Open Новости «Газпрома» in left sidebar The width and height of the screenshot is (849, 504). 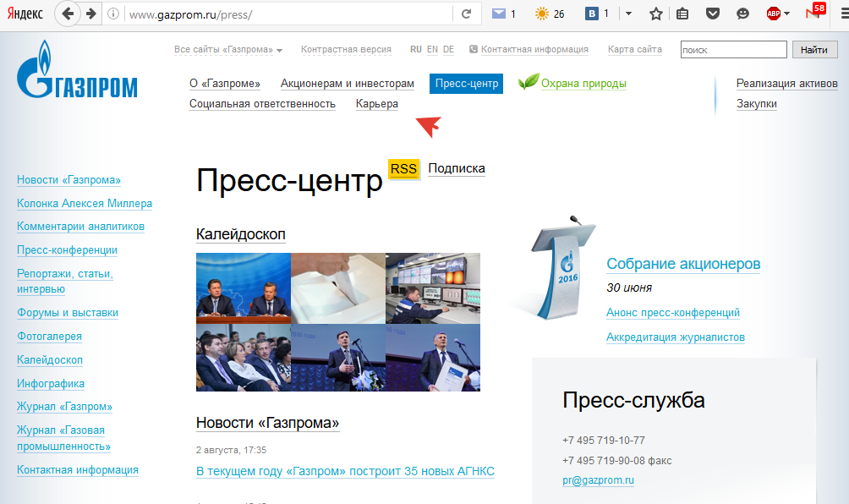(68, 180)
